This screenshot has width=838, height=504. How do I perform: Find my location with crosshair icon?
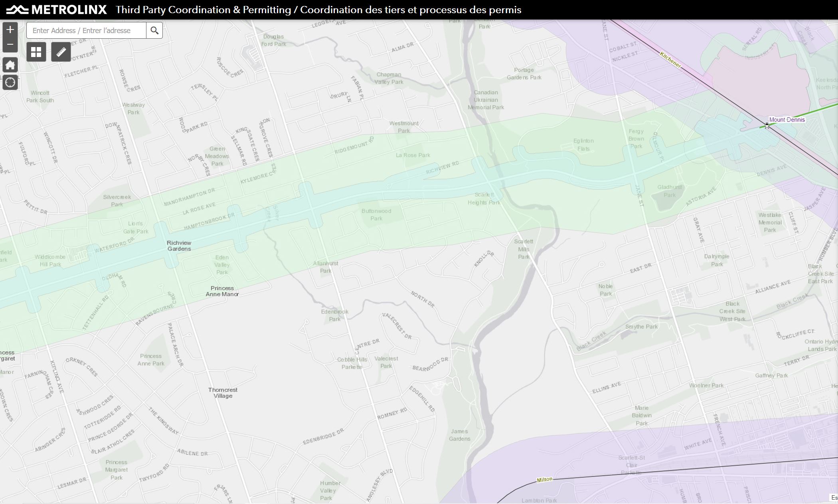[x=10, y=83]
